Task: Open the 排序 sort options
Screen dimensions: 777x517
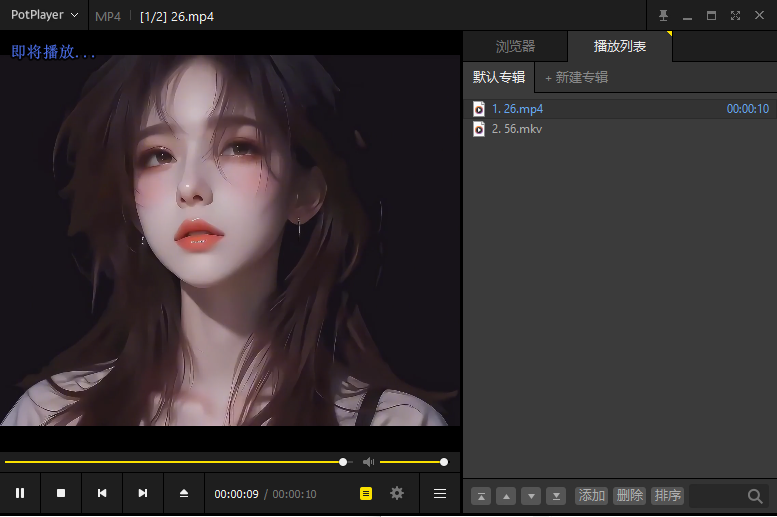Action: [667, 496]
